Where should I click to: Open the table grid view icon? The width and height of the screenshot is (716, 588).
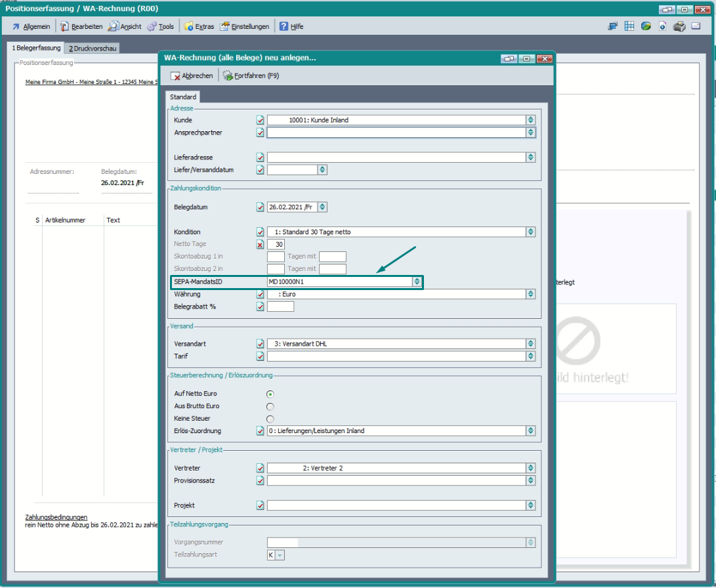point(629,26)
